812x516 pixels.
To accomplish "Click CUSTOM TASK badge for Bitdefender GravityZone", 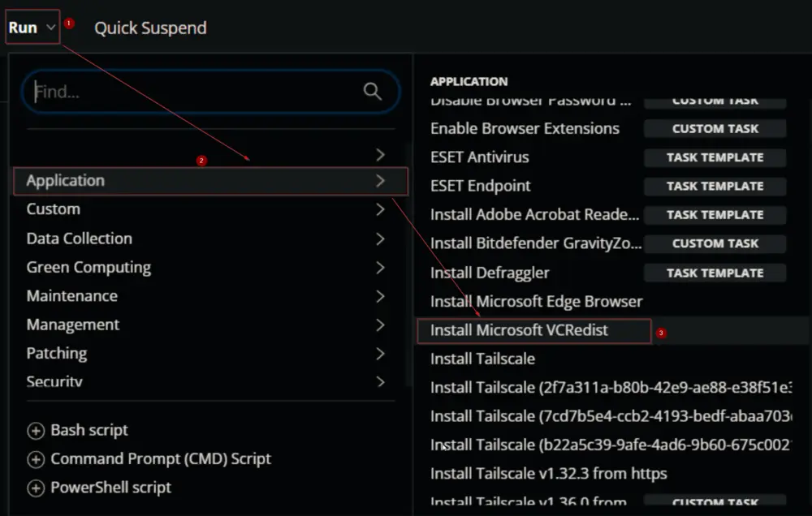I will [715, 243].
